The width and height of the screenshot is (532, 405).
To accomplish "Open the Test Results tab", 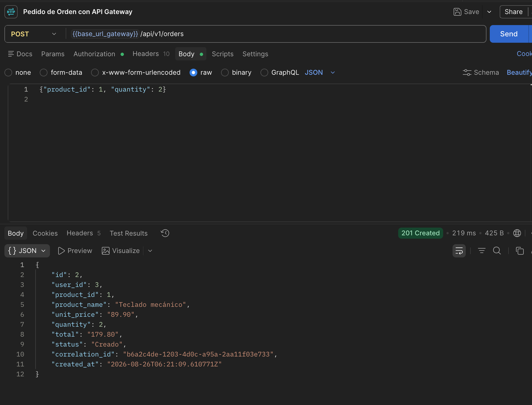I will tap(129, 233).
